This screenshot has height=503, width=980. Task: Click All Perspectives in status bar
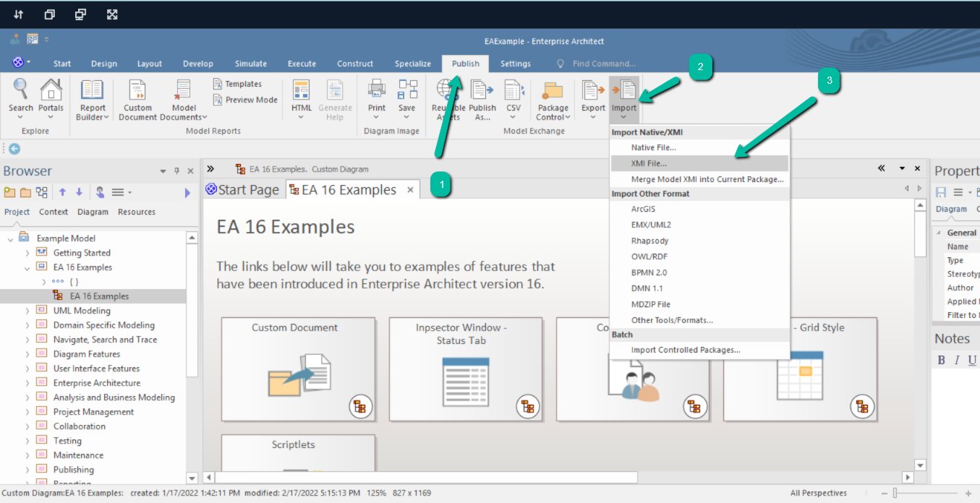[x=818, y=493]
